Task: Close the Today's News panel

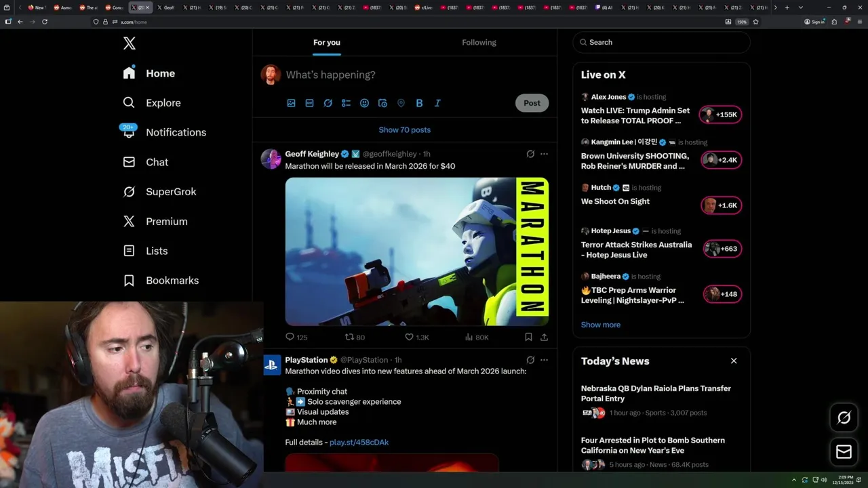Action: click(734, 361)
